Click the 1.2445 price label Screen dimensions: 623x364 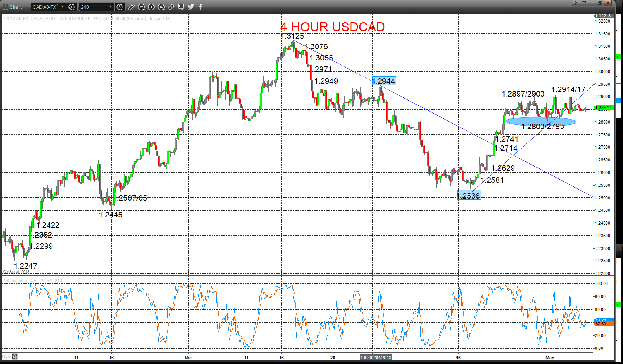click(x=111, y=215)
